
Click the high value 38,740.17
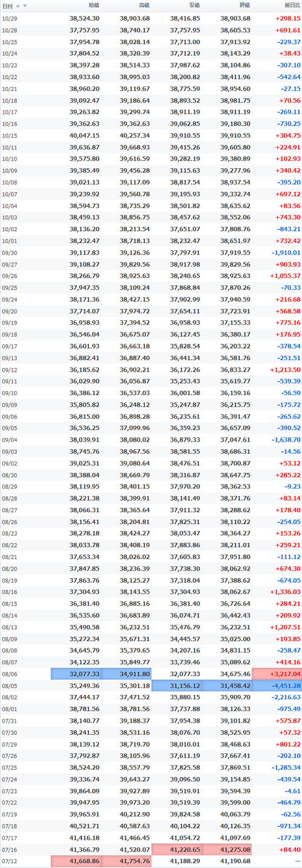tap(135, 29)
